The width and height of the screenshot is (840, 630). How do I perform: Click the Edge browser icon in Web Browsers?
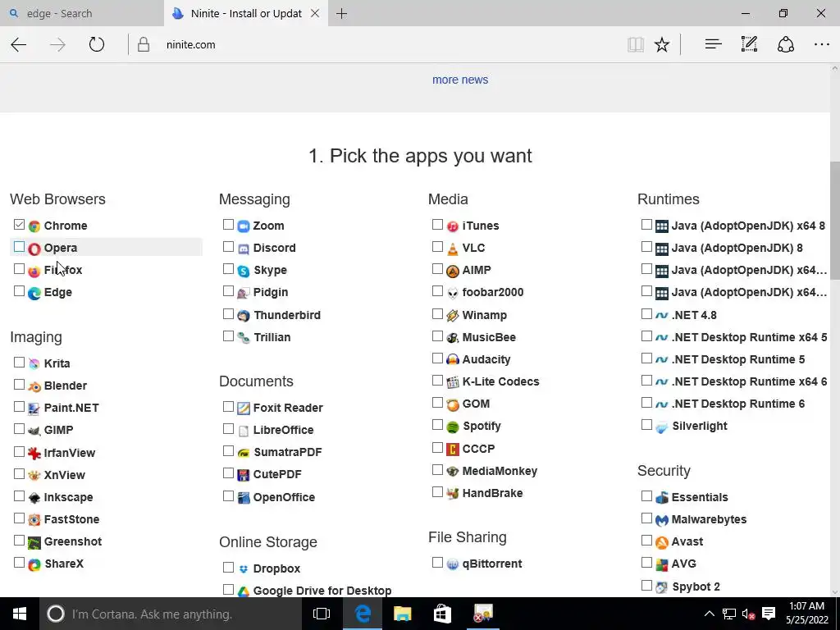(34, 293)
